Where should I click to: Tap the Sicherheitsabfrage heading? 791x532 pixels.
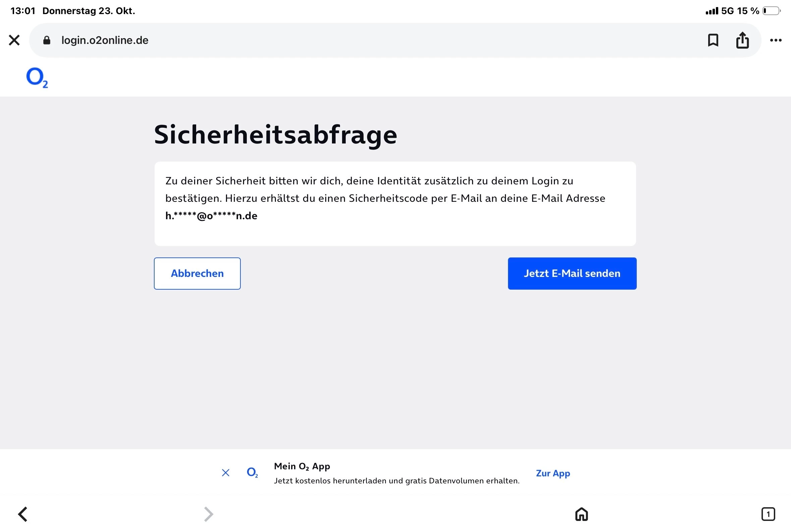pos(275,135)
